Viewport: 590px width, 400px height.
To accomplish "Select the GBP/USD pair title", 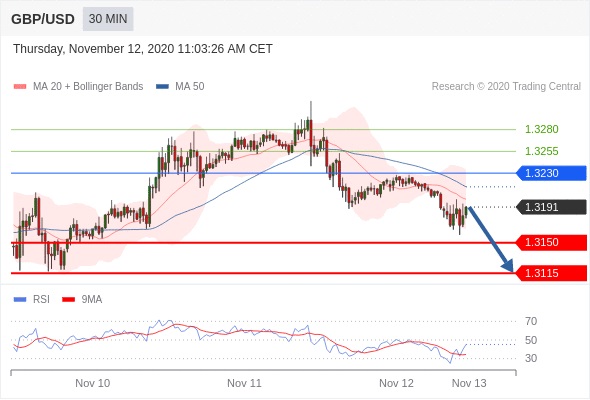I will click(43, 19).
